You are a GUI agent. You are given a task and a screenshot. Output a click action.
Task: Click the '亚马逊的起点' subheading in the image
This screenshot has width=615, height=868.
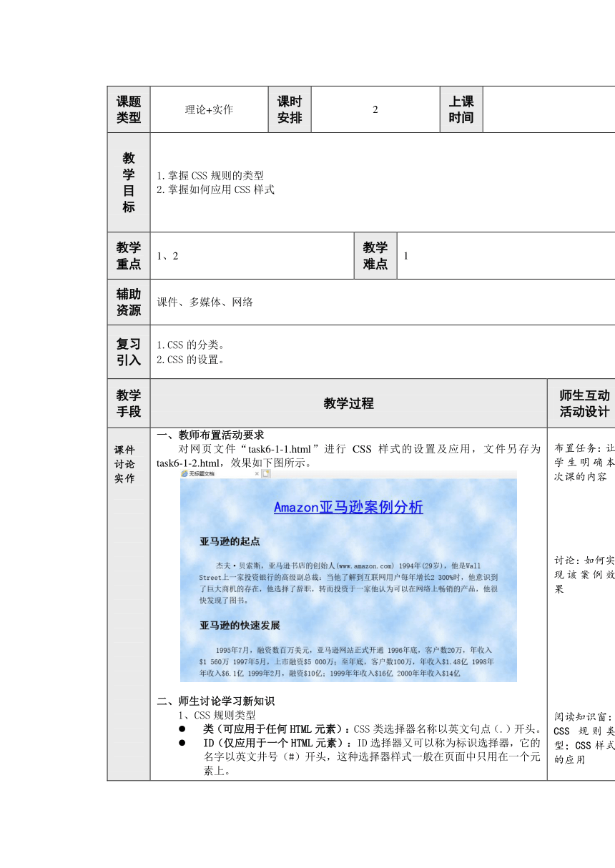pyautogui.click(x=230, y=541)
